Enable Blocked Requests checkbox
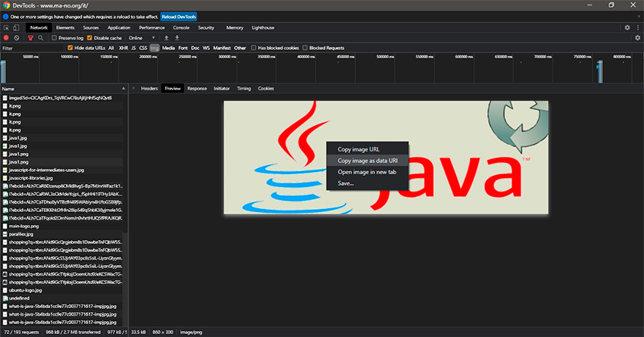Image resolution: width=644 pixels, height=337 pixels. click(305, 48)
